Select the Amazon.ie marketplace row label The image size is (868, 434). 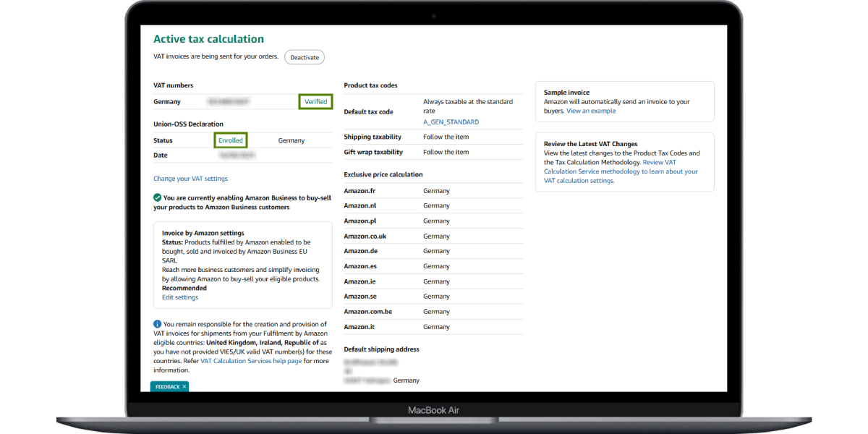pyautogui.click(x=359, y=281)
